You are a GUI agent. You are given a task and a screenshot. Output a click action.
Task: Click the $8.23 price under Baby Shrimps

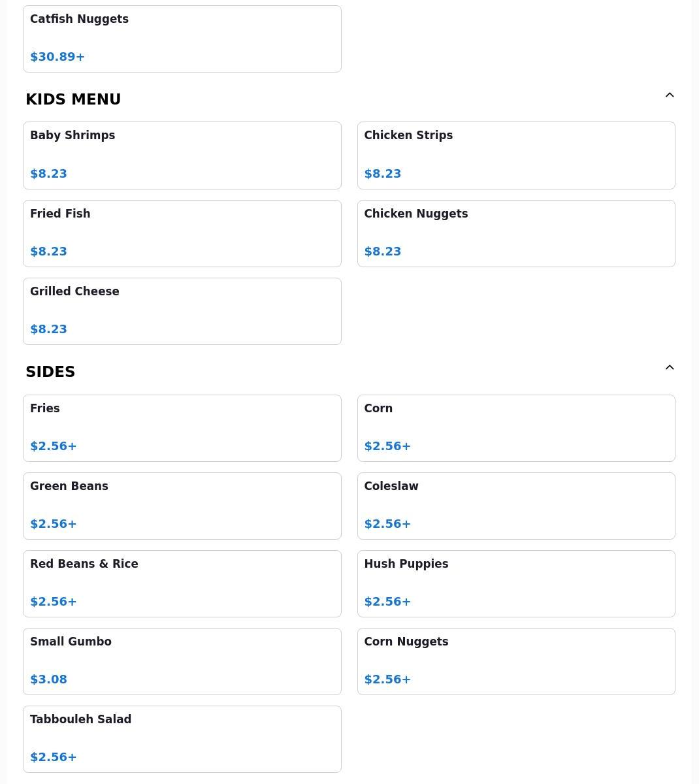tap(49, 174)
